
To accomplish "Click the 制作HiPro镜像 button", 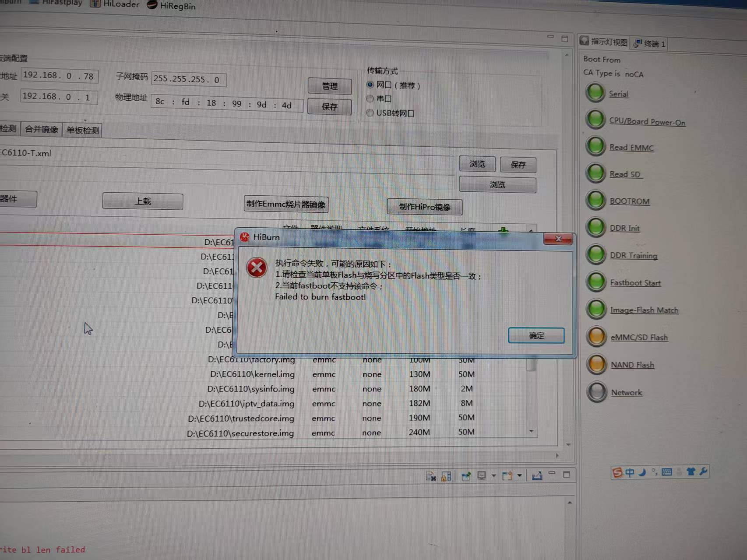I will point(425,207).
